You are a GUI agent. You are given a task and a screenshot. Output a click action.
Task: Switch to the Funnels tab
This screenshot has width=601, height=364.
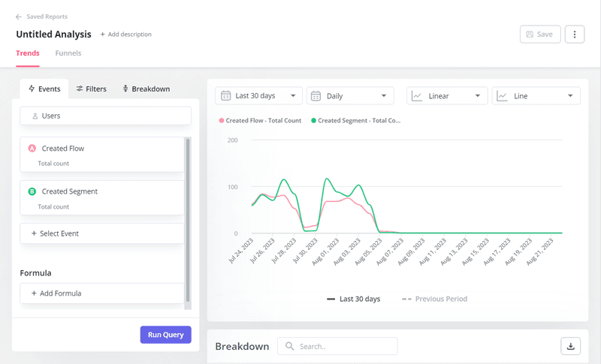(68, 53)
